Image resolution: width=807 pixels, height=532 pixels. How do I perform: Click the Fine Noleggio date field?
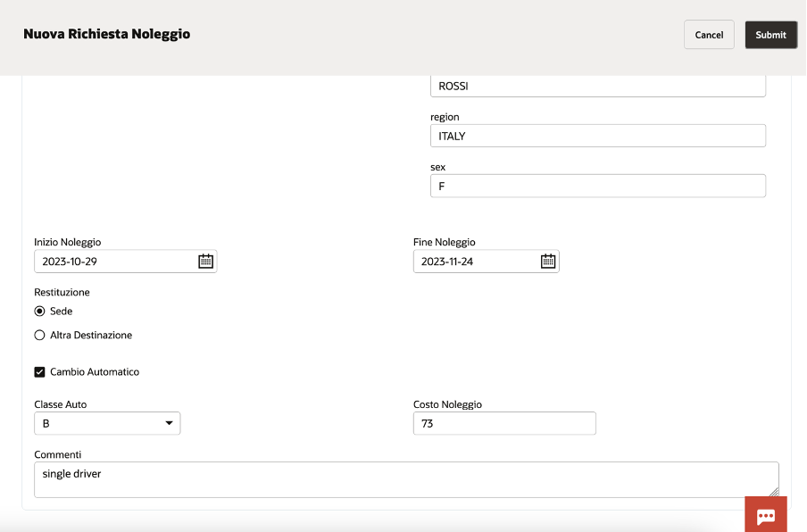click(475, 262)
